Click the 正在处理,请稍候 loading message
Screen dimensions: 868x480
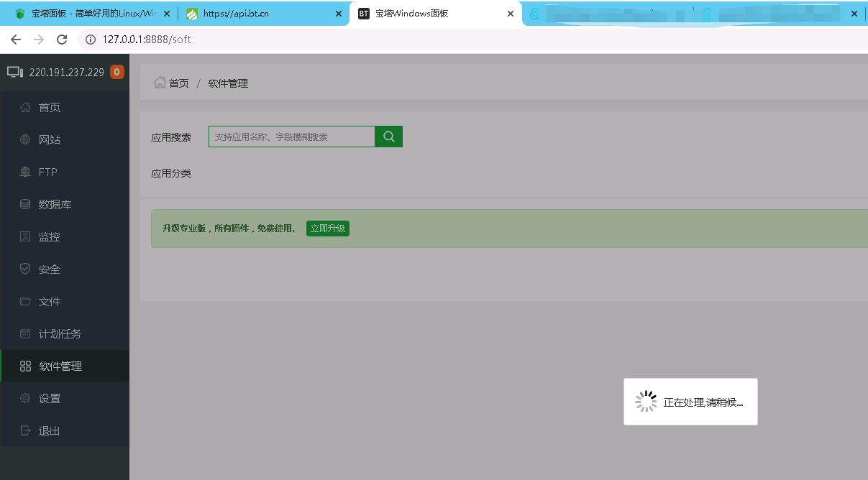click(x=703, y=402)
